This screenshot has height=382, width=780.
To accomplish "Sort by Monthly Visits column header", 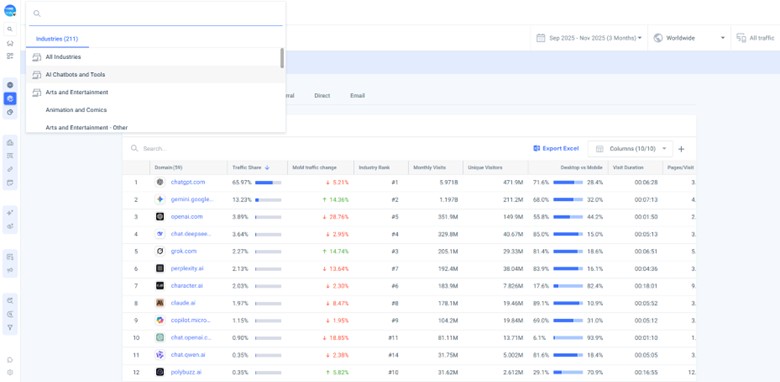I will (x=429, y=168).
